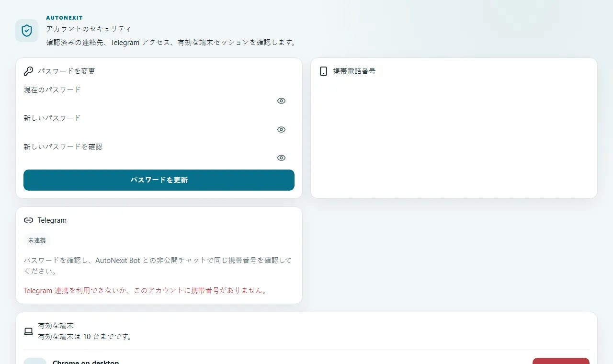The image size is (613, 364).
Task: Click the AUTONEXIT brand label
Action: 64,18
